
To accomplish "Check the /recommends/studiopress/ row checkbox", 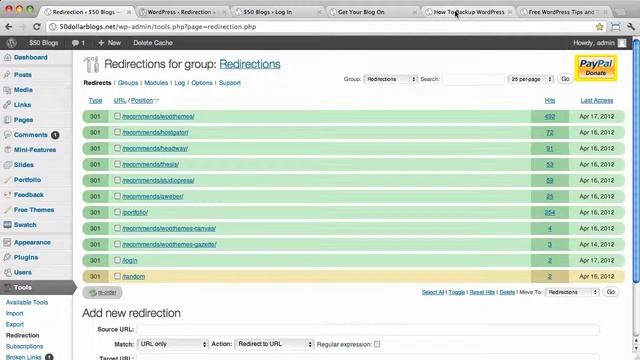I will pos(117,180).
